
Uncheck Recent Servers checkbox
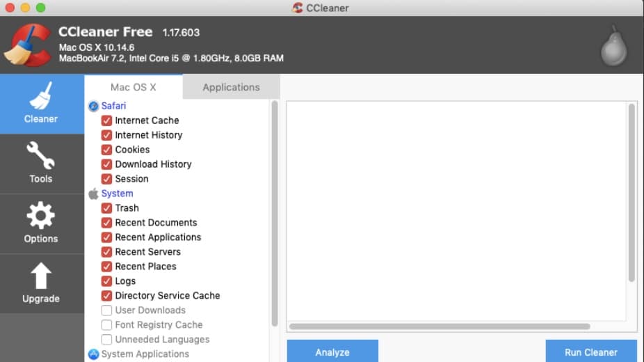click(106, 252)
